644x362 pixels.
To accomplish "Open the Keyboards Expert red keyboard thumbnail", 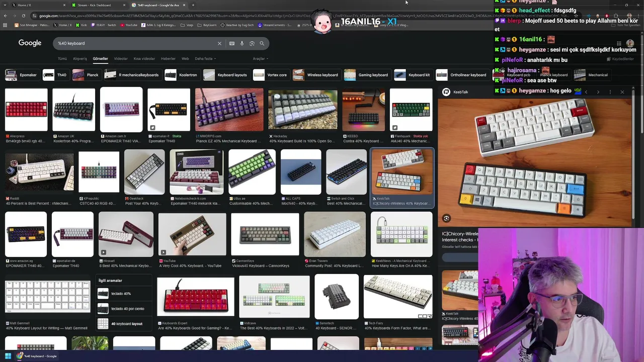I will [x=196, y=297].
